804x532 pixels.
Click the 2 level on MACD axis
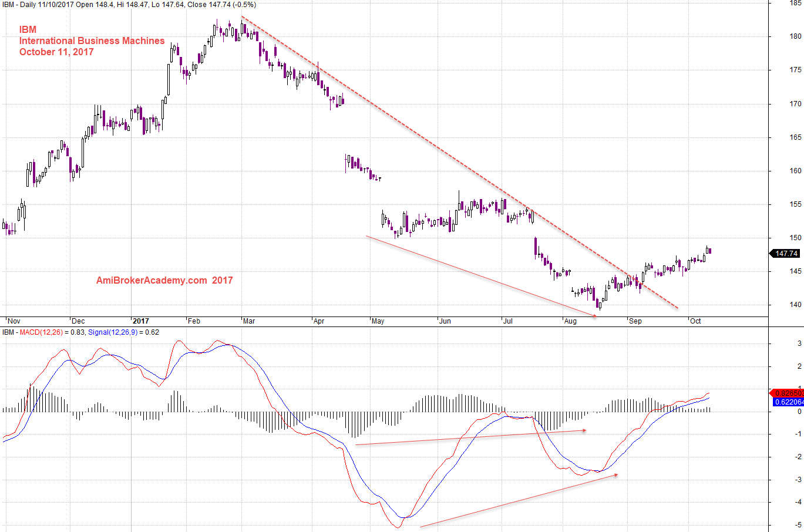coord(799,366)
